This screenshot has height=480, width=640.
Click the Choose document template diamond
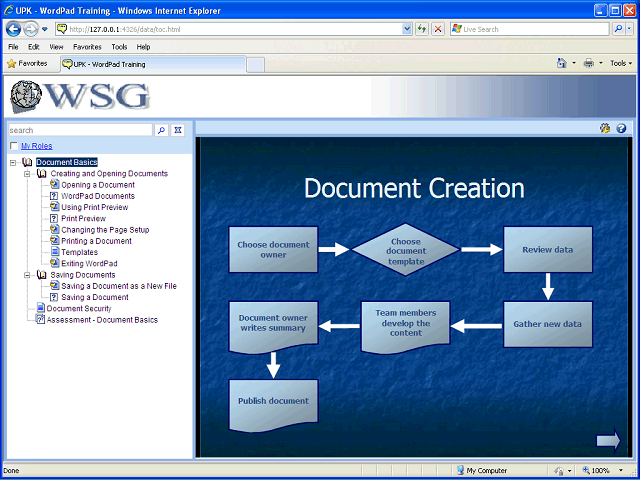coord(406,249)
